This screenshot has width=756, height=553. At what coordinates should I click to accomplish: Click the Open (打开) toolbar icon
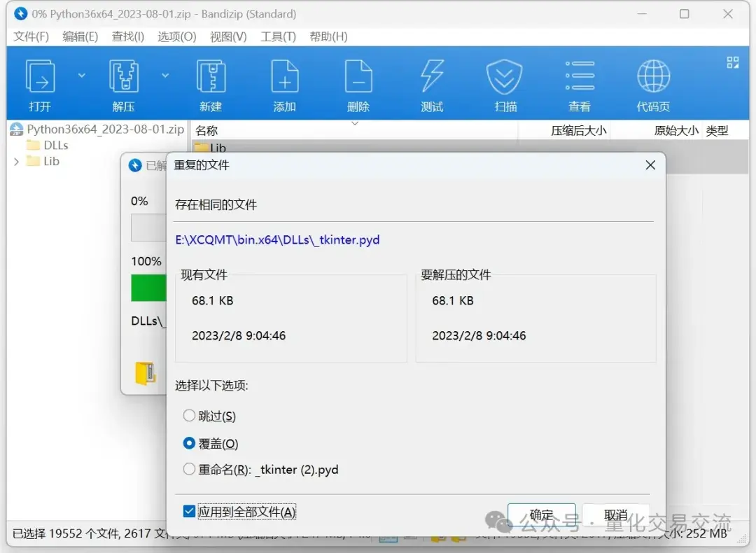coord(40,76)
